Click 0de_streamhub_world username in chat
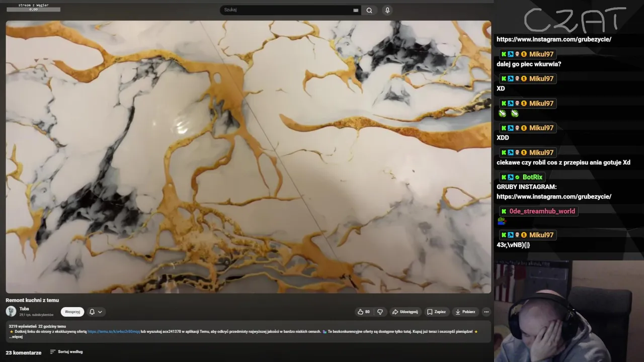This screenshot has height=362, width=644. point(542,211)
